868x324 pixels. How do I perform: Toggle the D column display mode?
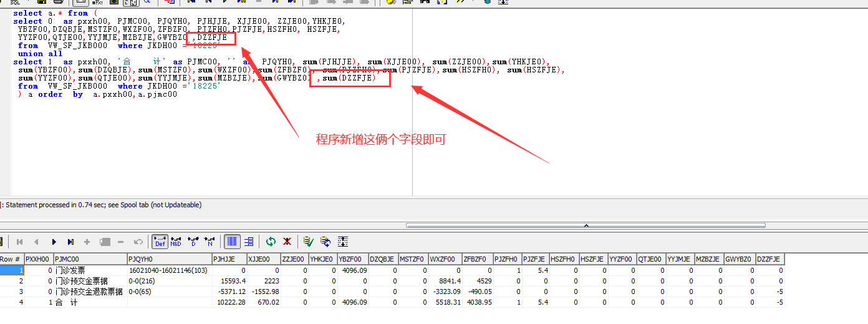click(193, 242)
